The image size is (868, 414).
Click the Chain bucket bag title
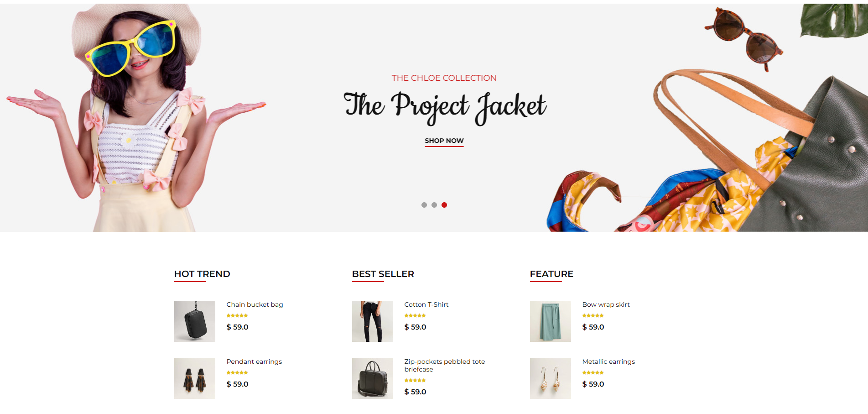click(255, 304)
